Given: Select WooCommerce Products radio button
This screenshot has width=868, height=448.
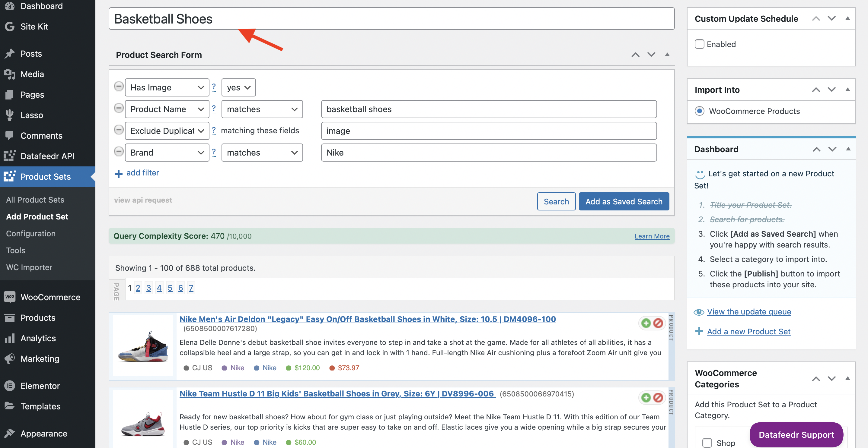Looking at the screenshot, I should point(700,111).
